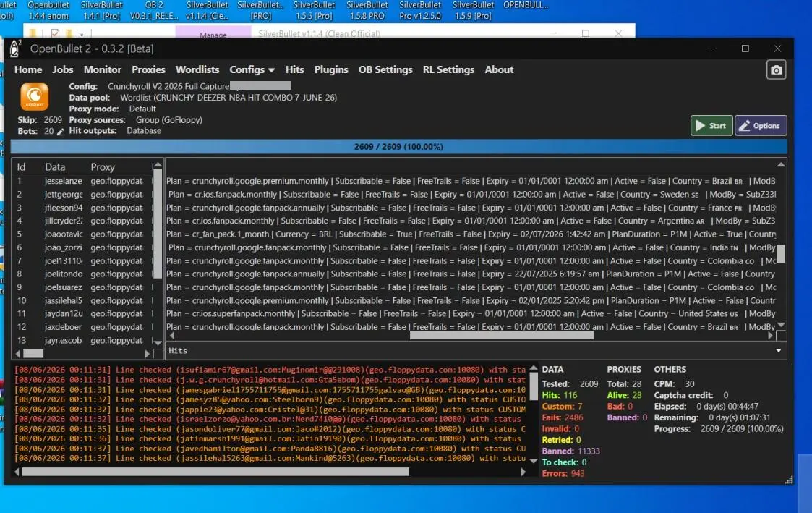The width and height of the screenshot is (812, 513).
Task: Click scroll-up arrow of the log panel
Action: point(534,369)
